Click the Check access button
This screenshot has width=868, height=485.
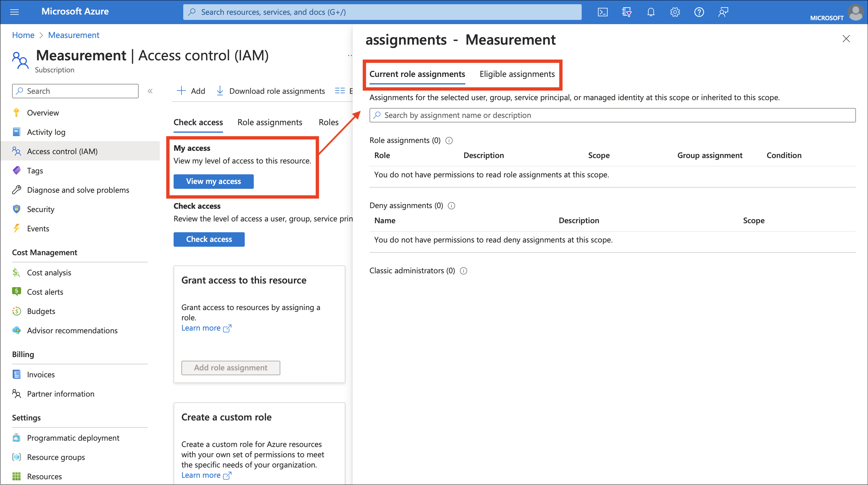[x=209, y=239]
